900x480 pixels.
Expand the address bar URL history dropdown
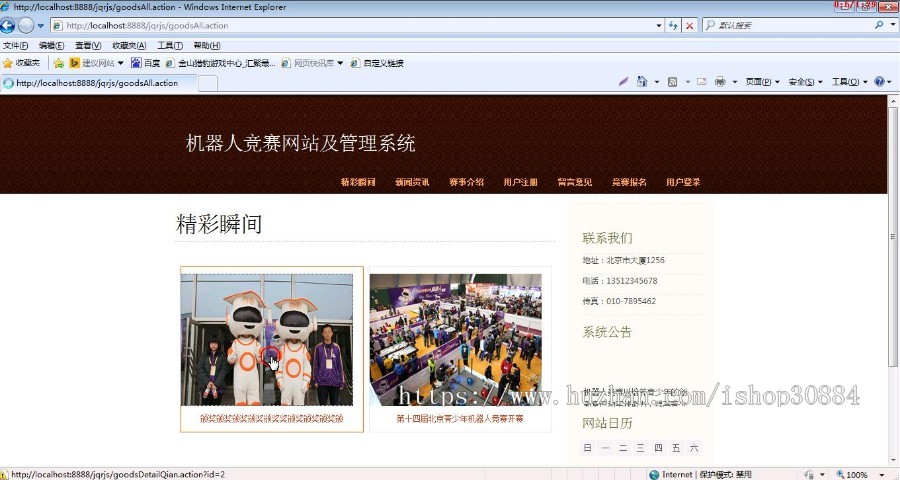pyautogui.click(x=659, y=26)
